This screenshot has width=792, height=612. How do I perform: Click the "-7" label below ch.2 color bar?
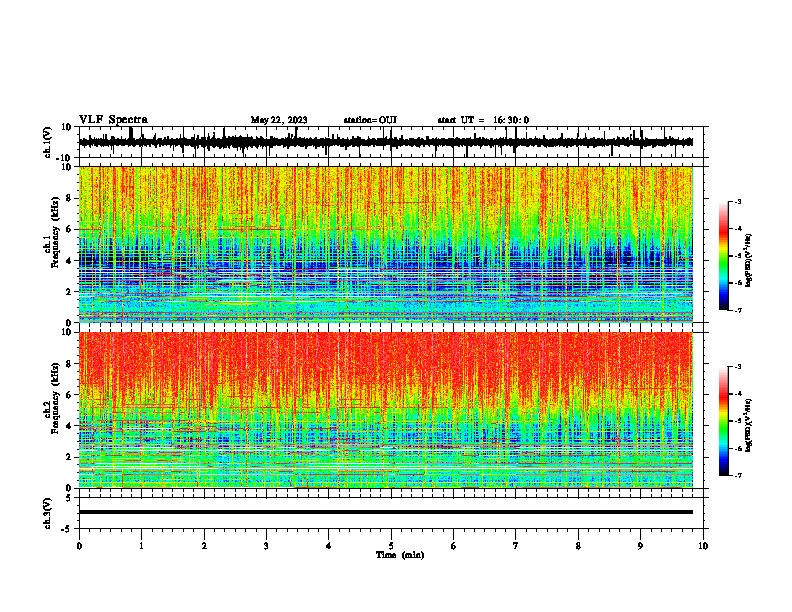[738, 475]
